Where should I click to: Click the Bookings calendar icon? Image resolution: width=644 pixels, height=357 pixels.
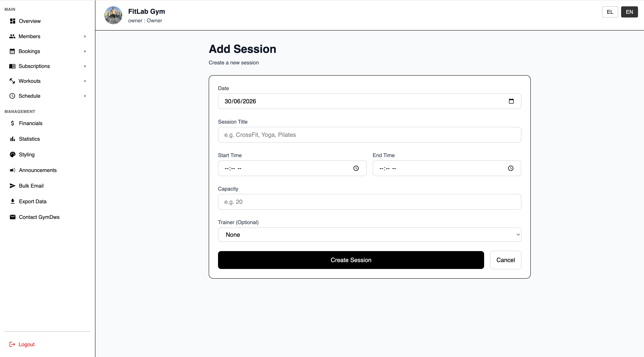(x=12, y=51)
